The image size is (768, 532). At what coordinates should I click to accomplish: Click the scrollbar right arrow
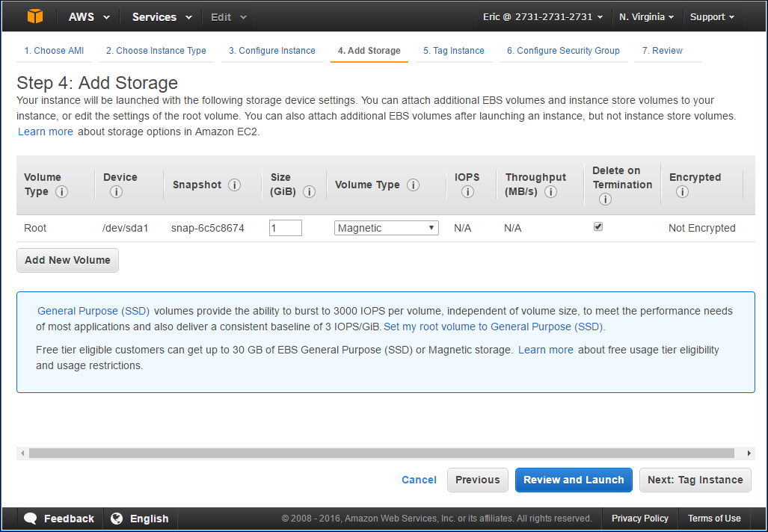coord(749,454)
